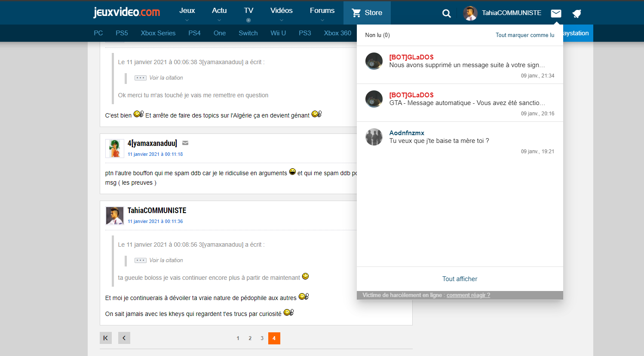
Task: Select the Switch platform tab
Action: tap(248, 33)
